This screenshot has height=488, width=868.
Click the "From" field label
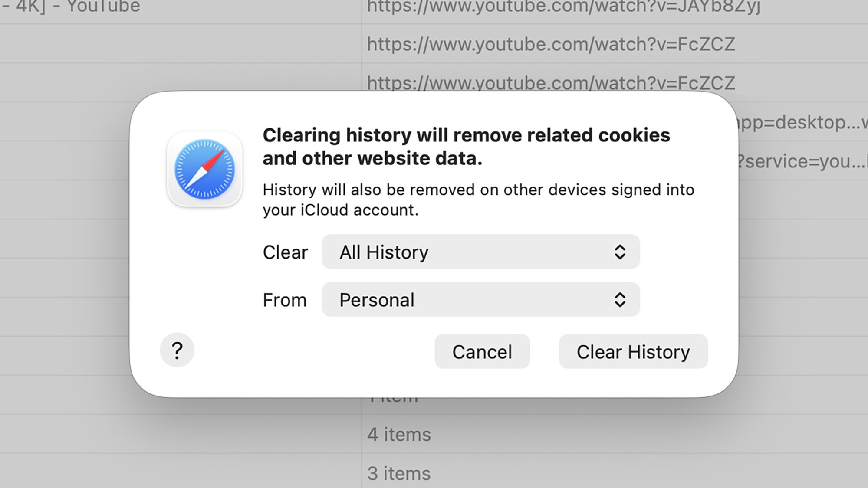click(x=285, y=300)
